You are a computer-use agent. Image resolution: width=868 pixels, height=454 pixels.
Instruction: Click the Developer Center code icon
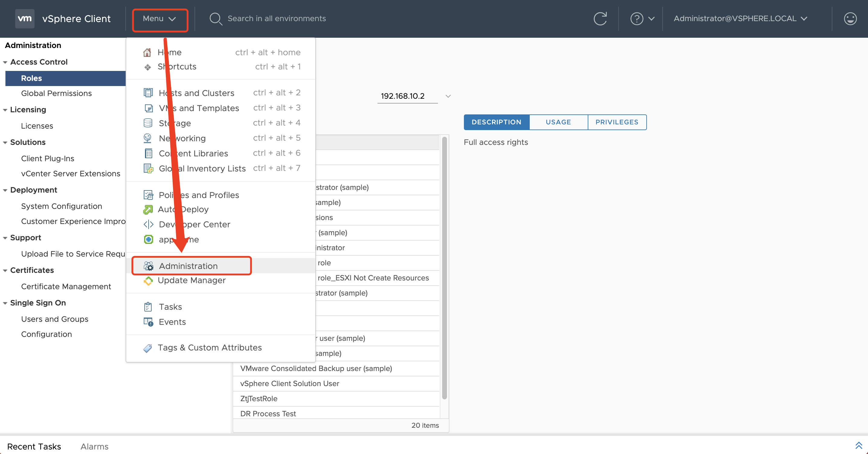[x=149, y=224]
